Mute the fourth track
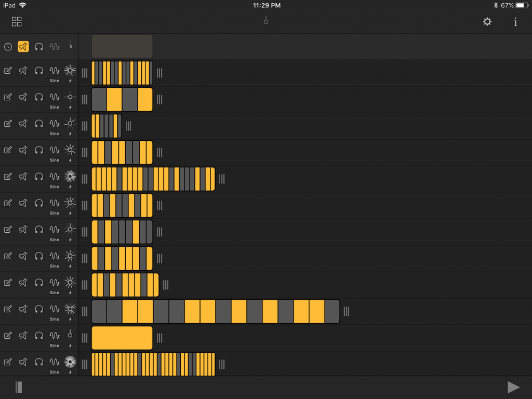Image resolution: width=532 pixels, height=399 pixels. click(x=23, y=150)
